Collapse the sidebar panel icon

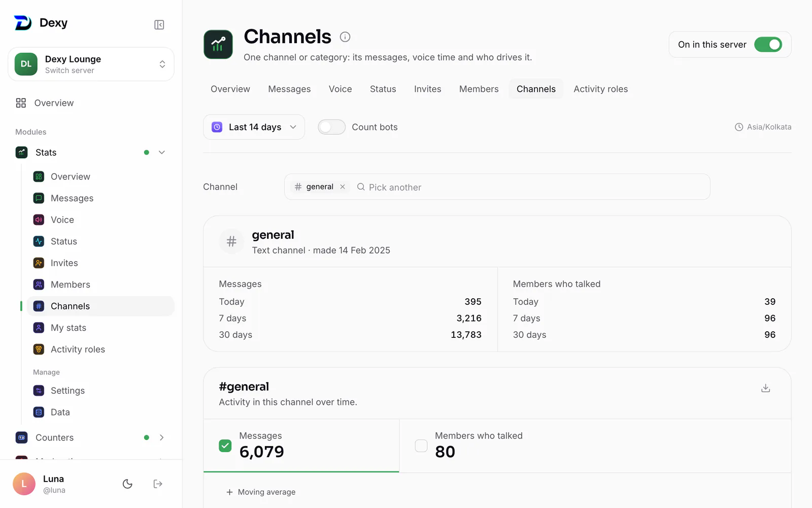(x=159, y=25)
